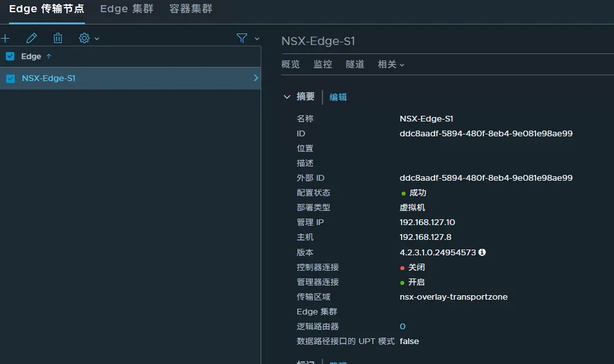Click the 外部 ID value text
614x364 pixels.
point(486,177)
